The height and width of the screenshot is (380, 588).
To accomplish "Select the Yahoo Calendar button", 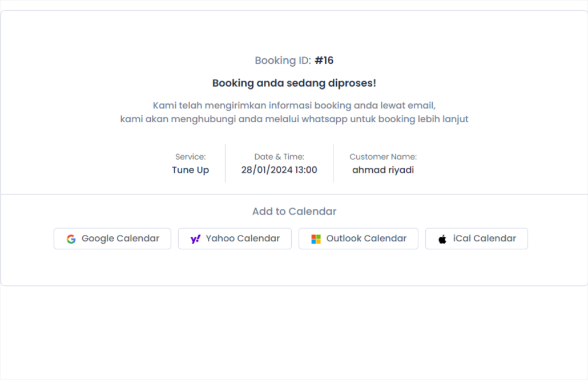I will 235,238.
